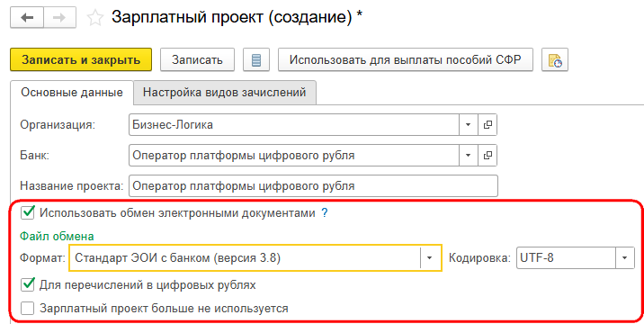Add form to favorites with star icon
The width and height of the screenshot is (644, 324).
(95, 18)
